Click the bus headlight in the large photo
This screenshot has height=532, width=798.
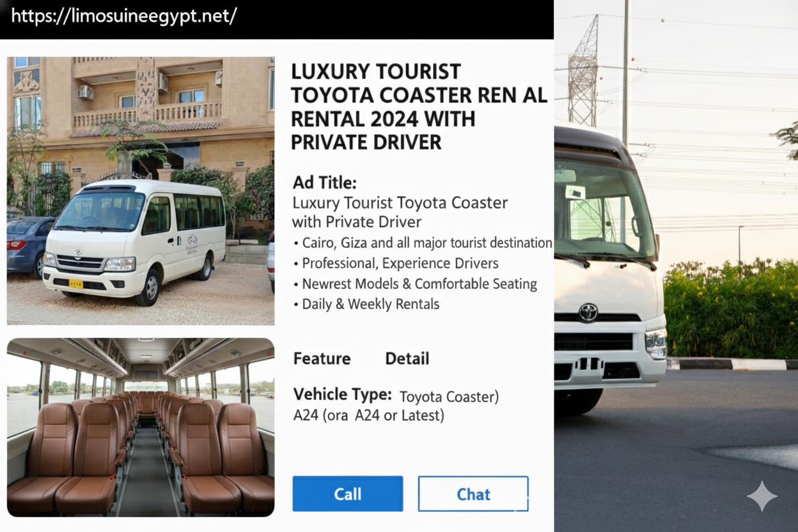656,343
